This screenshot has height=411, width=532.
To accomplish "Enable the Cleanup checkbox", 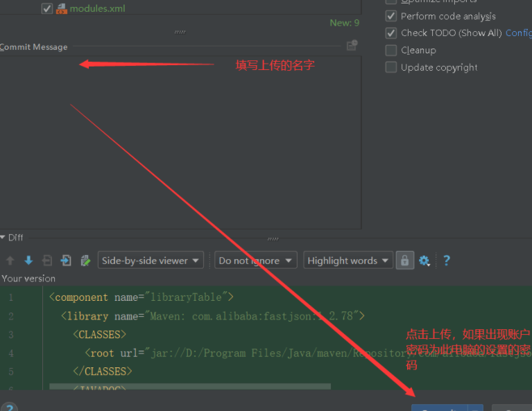I will point(391,50).
